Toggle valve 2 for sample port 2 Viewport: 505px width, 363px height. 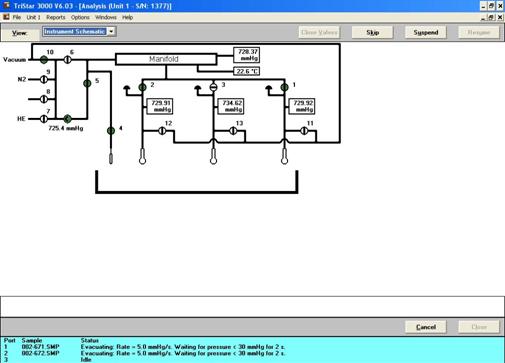click(142, 87)
